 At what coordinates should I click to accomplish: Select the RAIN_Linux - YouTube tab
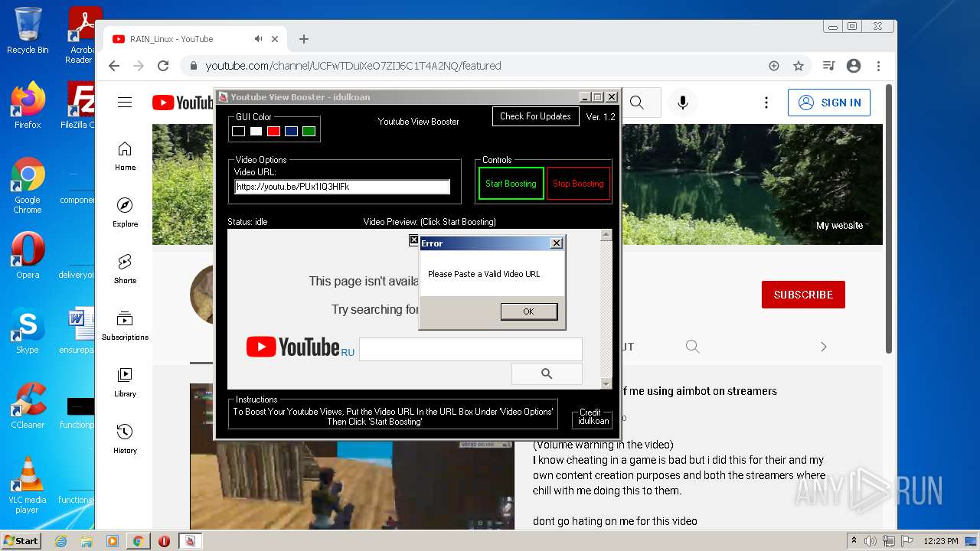click(x=196, y=39)
